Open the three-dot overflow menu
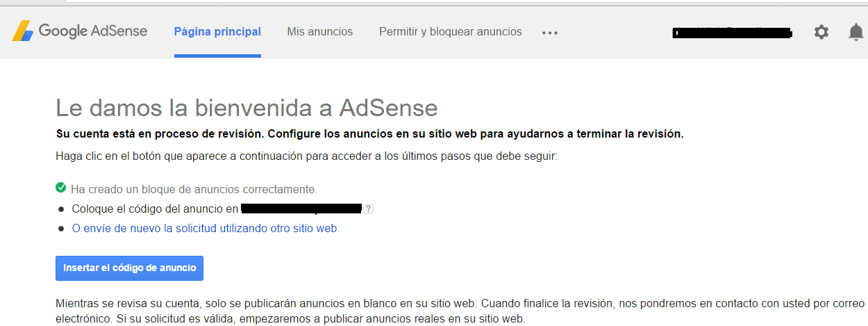The width and height of the screenshot is (868, 326). pyautogui.click(x=550, y=33)
